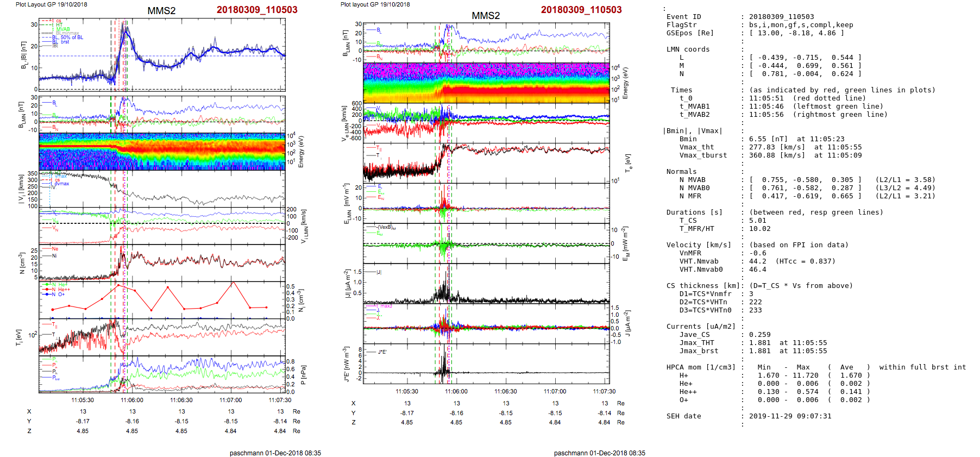
Task: Click the 'O+' row in HPCA table
Action: pyautogui.click(x=684, y=400)
